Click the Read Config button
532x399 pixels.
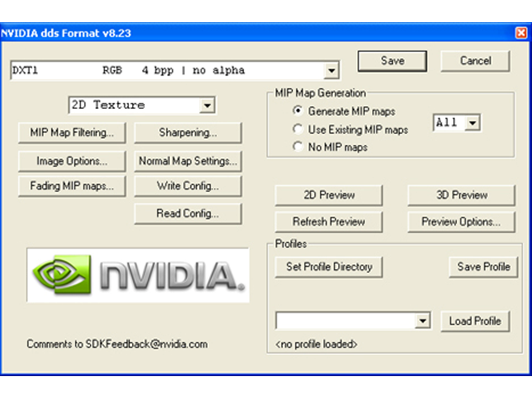tap(188, 214)
